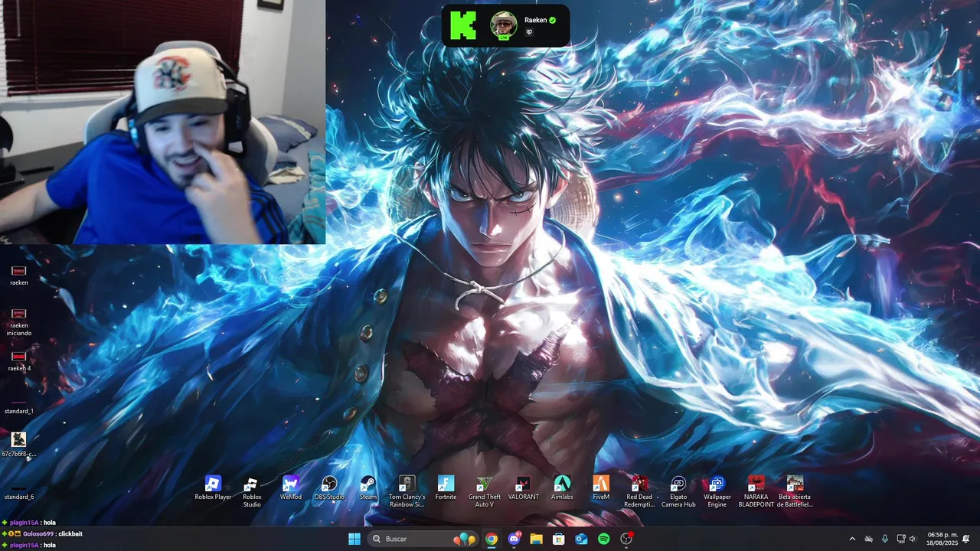
Task: Select the Aimlabs desktop icon
Action: tap(562, 488)
